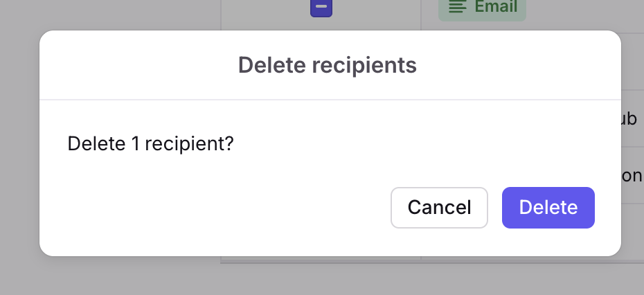Click the number 1 in the confirmation message
Screen dimensions: 644x295
point(136,144)
